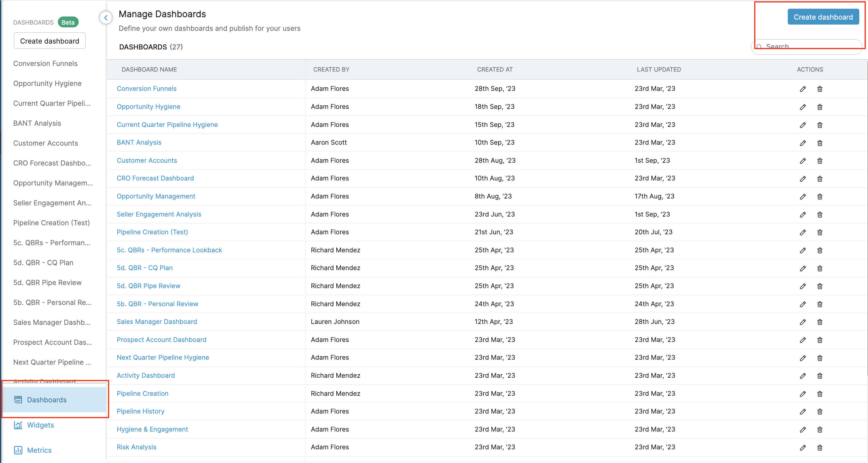Delete 5d. QBR - CQ Plan dashboard
Viewport: 868px width, 463px height.
pyautogui.click(x=820, y=268)
